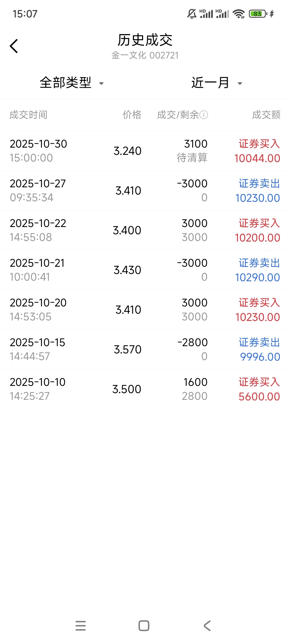The height and width of the screenshot is (644, 290).
Task: Tap the Android recent apps menu icon
Action: [81, 625]
